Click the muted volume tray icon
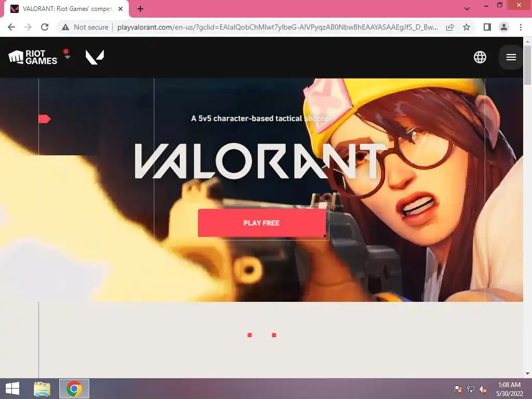 coord(483,389)
